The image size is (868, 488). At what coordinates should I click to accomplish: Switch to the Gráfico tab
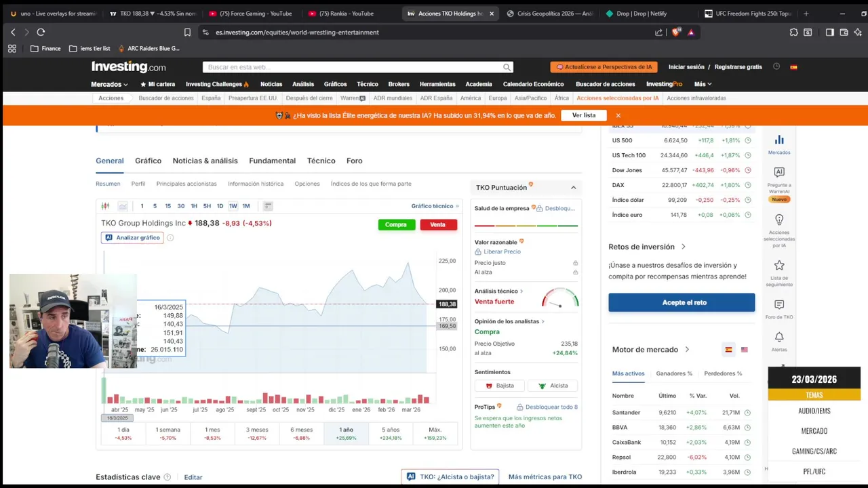point(148,161)
